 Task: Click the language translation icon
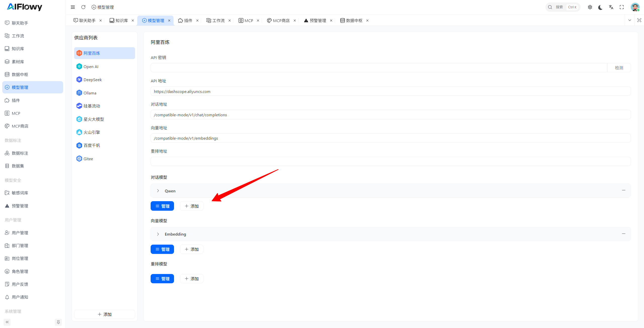pyautogui.click(x=611, y=7)
